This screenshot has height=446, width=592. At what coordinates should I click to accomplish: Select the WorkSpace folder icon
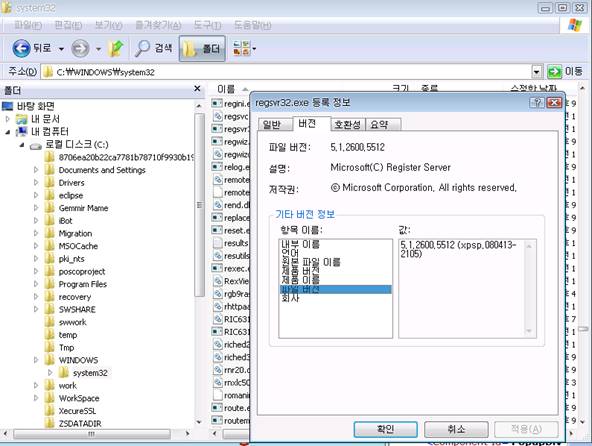click(49, 398)
